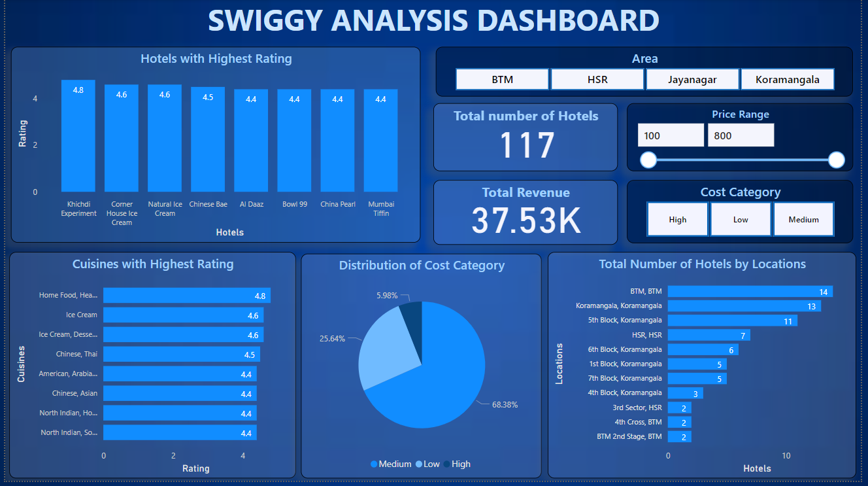Click the maximum price input showing 800
868x486 pixels.
pos(741,135)
